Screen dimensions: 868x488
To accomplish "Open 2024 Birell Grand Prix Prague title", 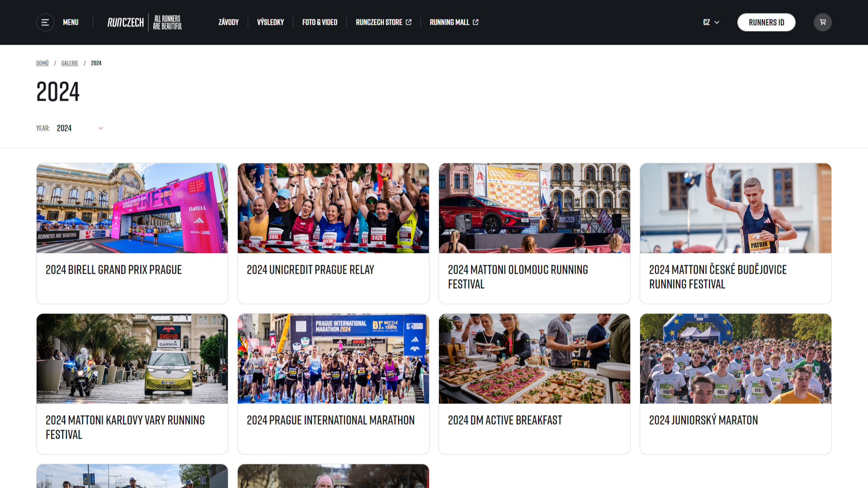I will coord(113,270).
